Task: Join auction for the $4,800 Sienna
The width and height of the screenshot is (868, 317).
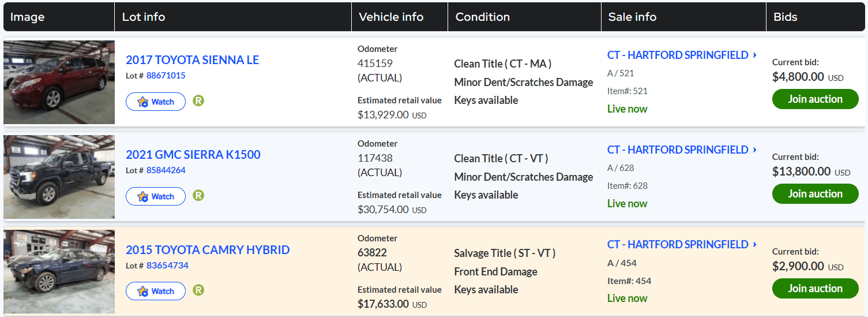Action: tap(815, 99)
